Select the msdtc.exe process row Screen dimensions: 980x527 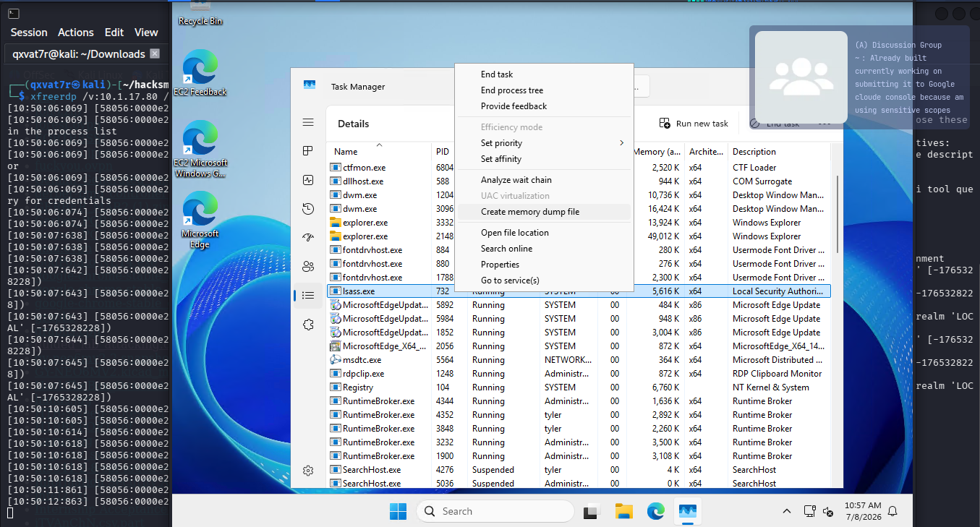pyautogui.click(x=579, y=360)
